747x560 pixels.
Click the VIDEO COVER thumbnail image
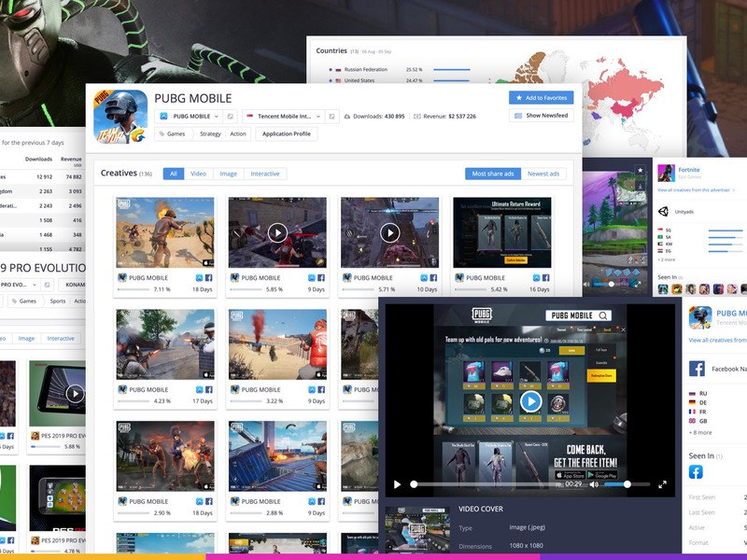point(417,529)
